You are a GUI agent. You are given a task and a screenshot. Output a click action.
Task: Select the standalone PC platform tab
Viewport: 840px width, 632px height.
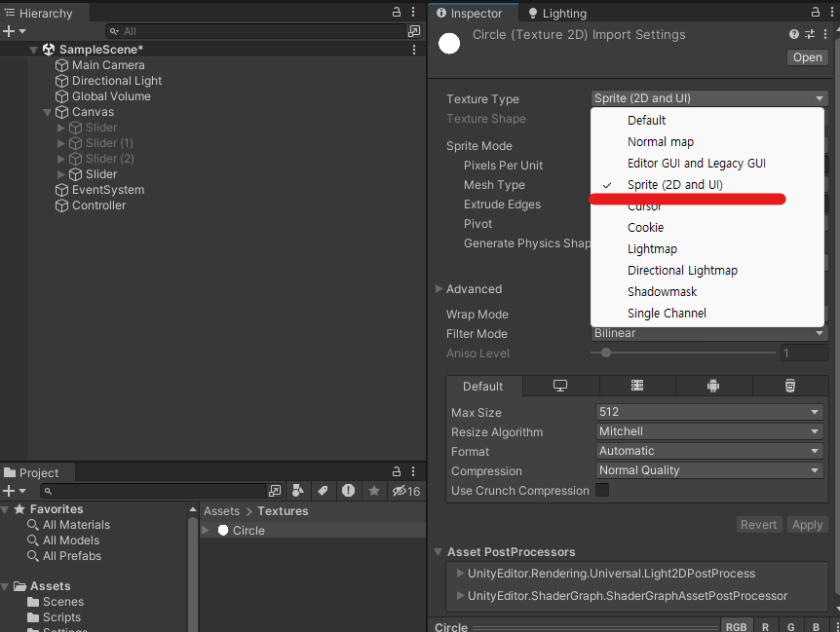point(560,386)
